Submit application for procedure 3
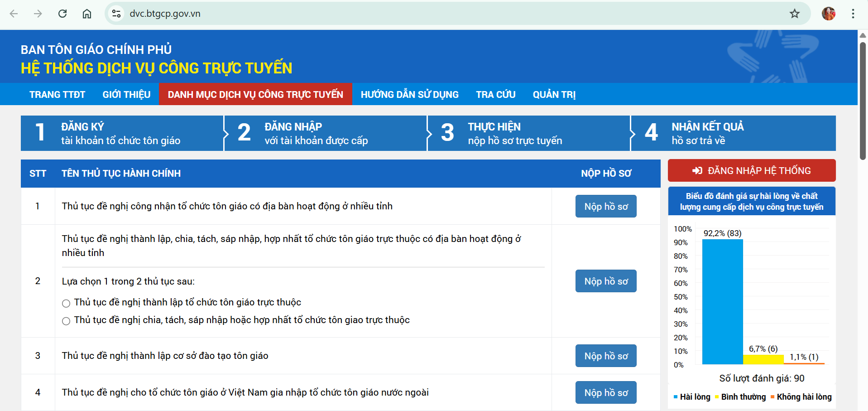Screen dimensions: 868x411 605,356
